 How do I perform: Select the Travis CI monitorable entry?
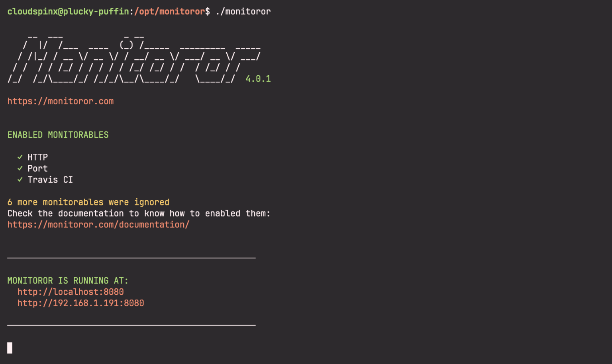pyautogui.click(x=50, y=180)
